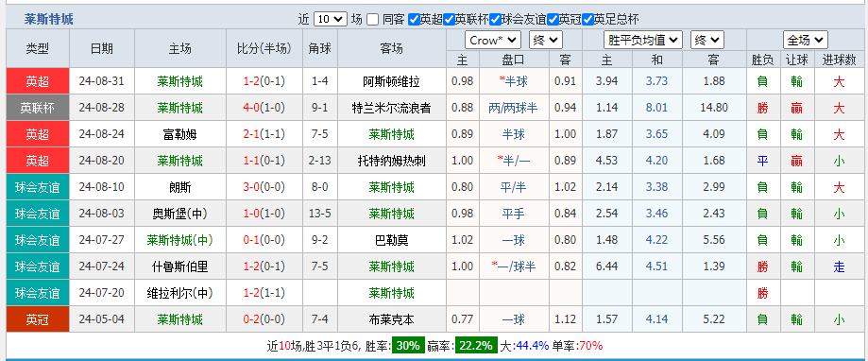Click the 44.4% 大 rate value
The image size is (868, 361).
[532, 346]
